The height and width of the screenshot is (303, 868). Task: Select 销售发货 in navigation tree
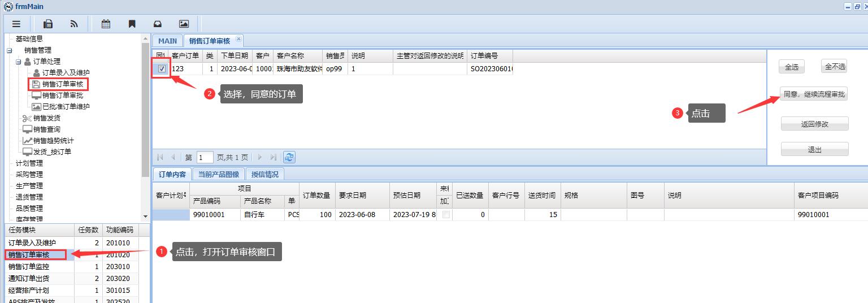[47, 118]
